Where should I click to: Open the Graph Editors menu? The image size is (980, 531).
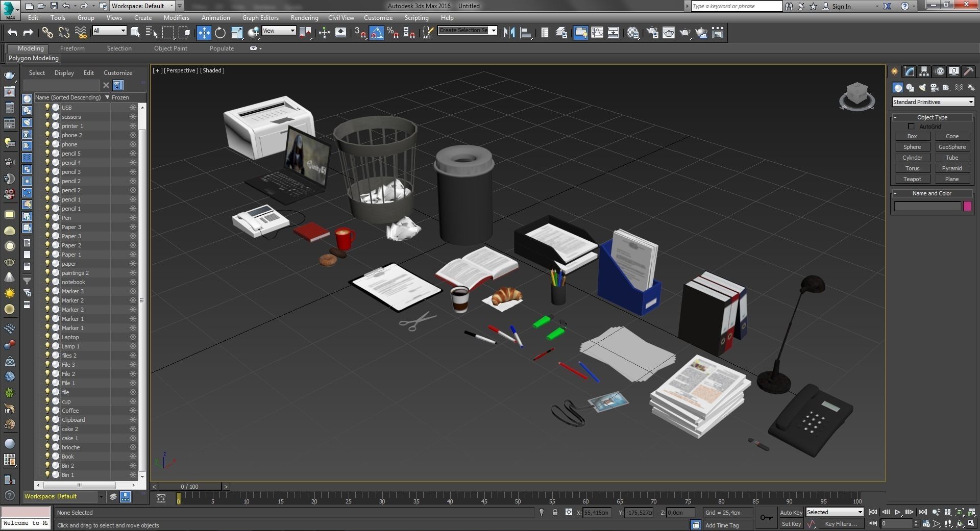pyautogui.click(x=260, y=17)
